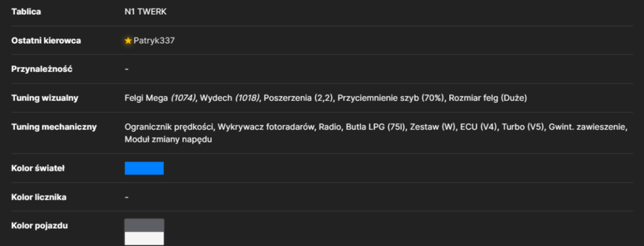
Task: Click Rozmiar felg (Duże) entry
Action: click(488, 98)
